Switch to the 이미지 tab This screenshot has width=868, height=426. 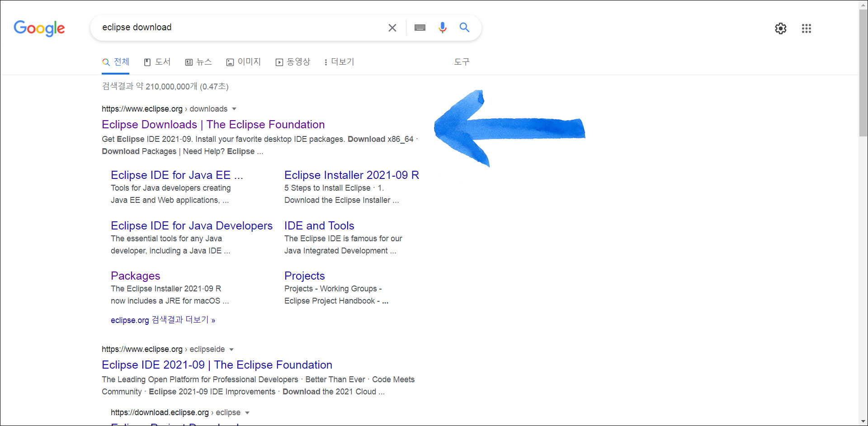point(244,62)
